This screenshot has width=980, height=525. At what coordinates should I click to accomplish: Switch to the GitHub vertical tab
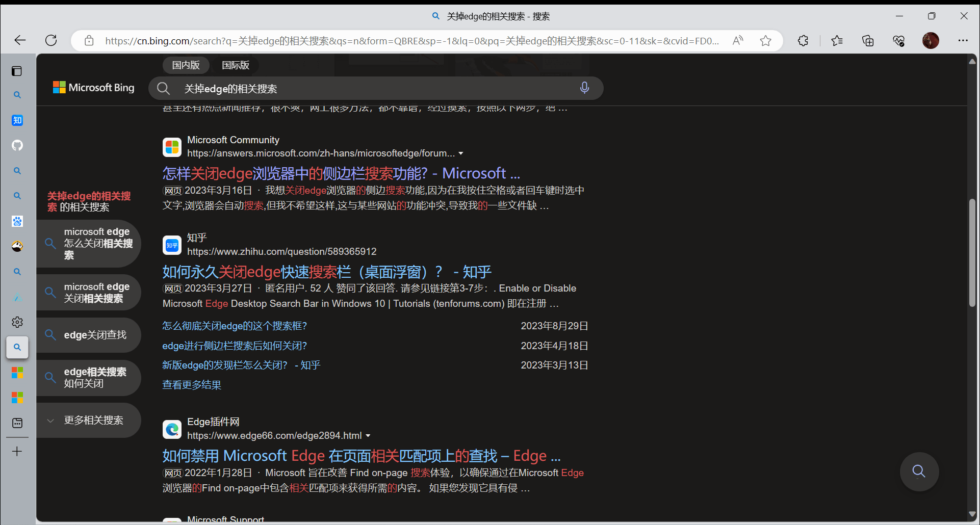coord(17,145)
